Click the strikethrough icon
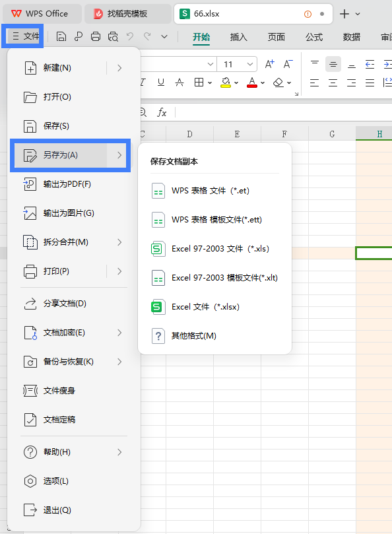 click(180, 82)
